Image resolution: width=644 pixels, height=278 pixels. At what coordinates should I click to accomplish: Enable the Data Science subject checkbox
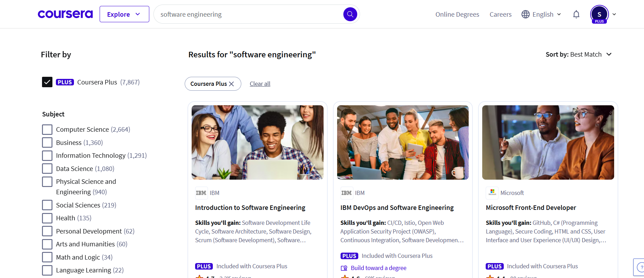coord(47,169)
